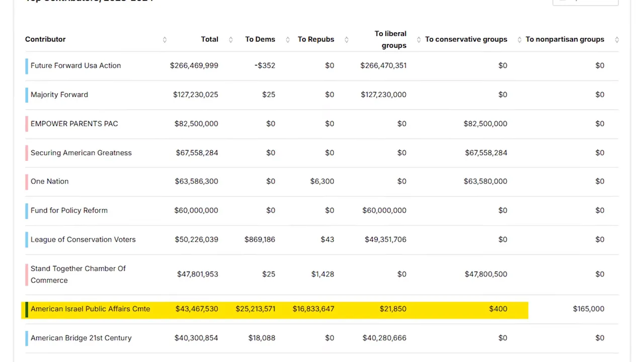The image size is (644, 362).
Task: Sort by To Dems column arrows
Action: pyautogui.click(x=288, y=40)
